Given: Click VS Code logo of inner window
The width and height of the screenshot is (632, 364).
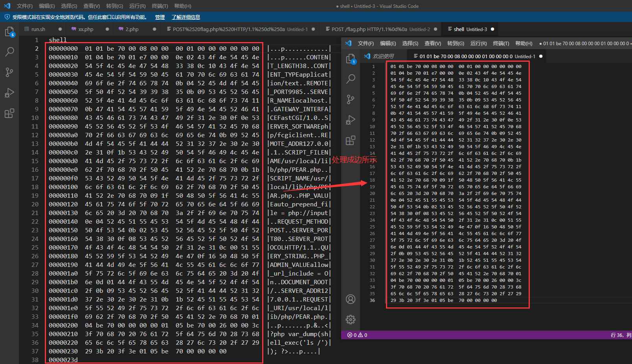Looking at the screenshot, I should click(349, 43).
